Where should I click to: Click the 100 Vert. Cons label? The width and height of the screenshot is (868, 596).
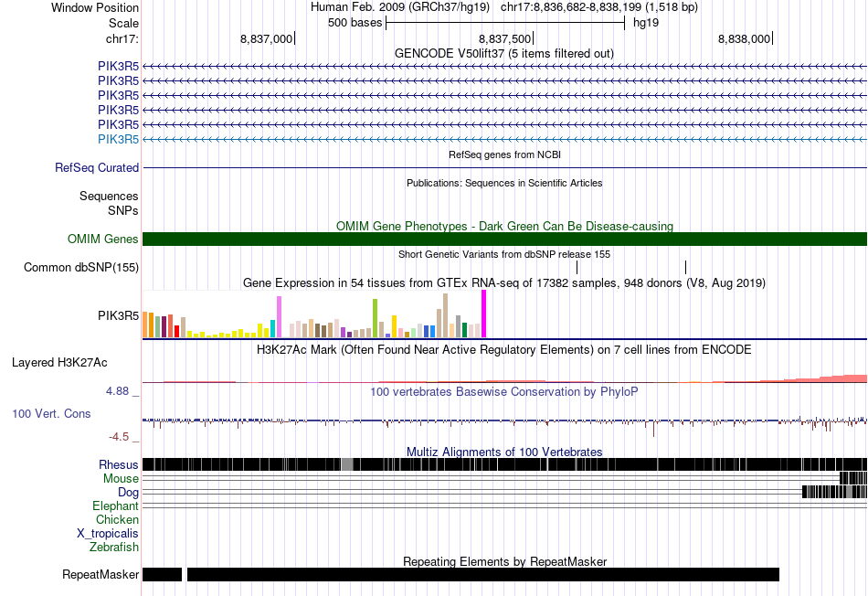[x=51, y=414]
